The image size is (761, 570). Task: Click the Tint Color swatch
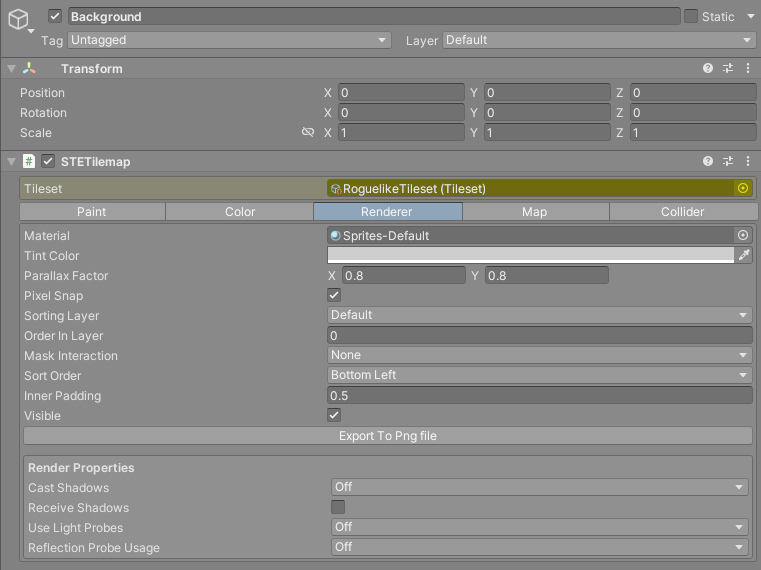[x=530, y=255]
